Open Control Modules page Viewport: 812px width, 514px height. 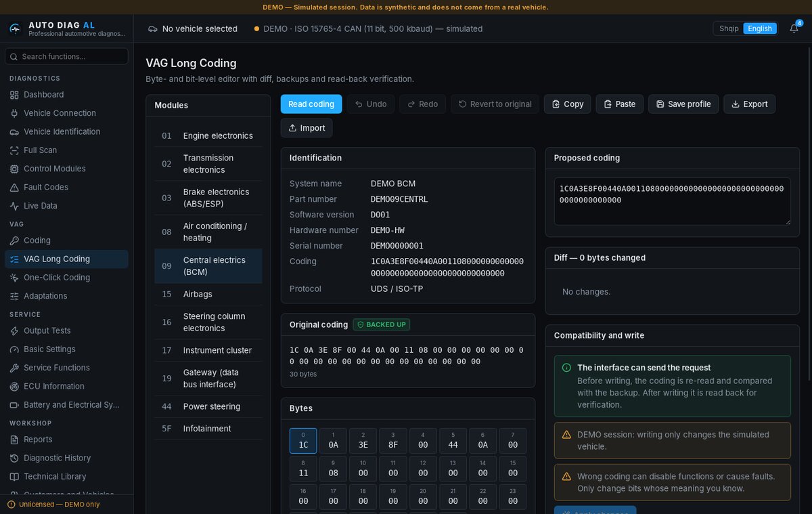pyautogui.click(x=66, y=169)
